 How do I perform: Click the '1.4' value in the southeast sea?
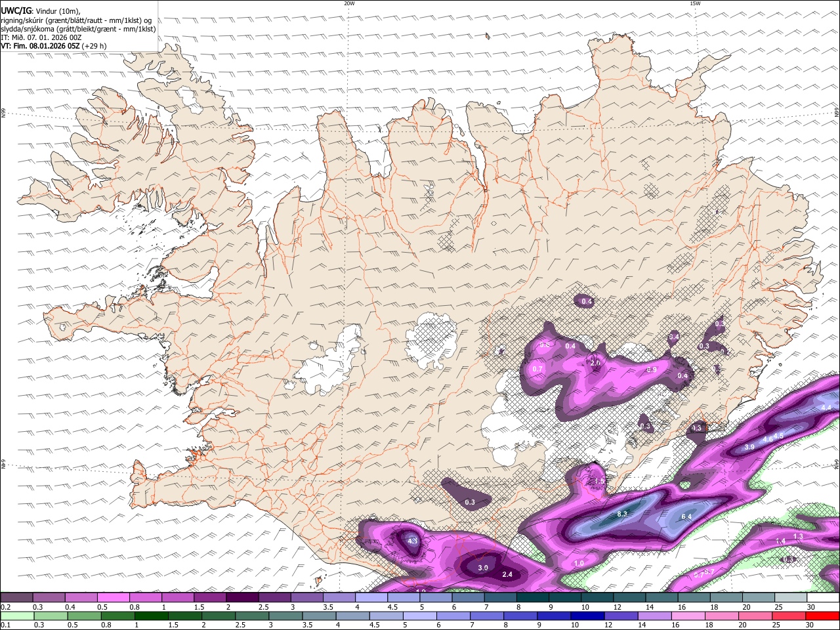click(x=780, y=541)
